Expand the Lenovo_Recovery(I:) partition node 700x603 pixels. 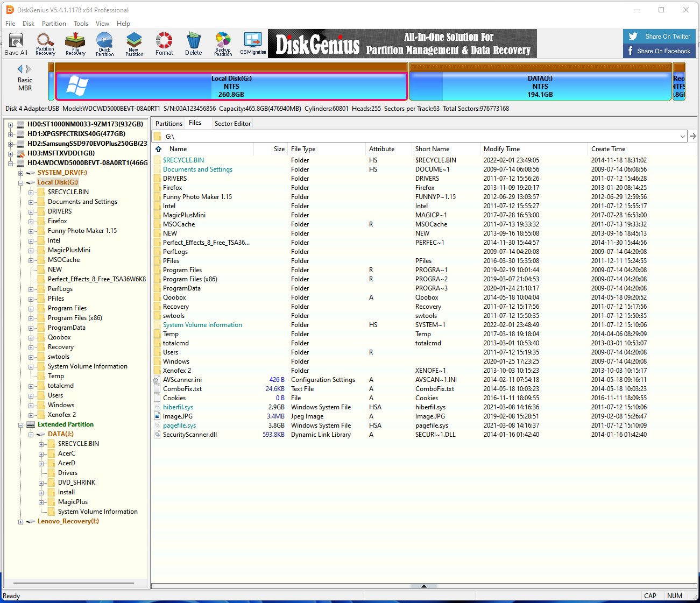click(21, 521)
